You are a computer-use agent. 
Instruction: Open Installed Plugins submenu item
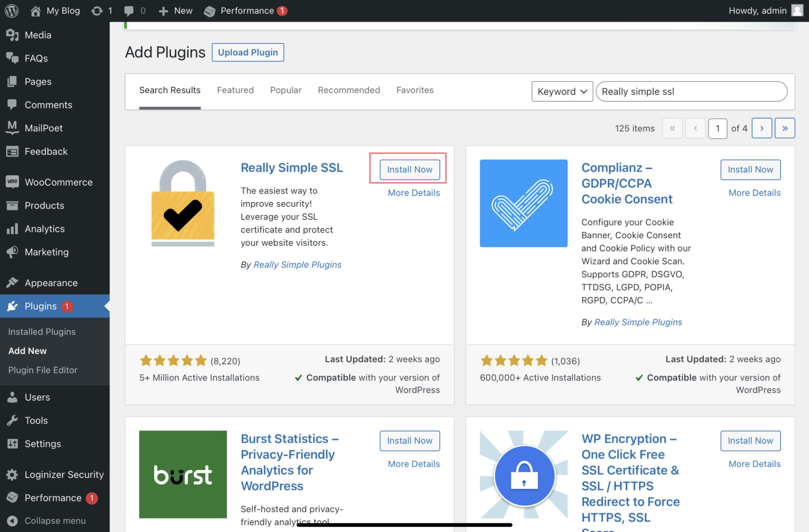click(x=42, y=332)
